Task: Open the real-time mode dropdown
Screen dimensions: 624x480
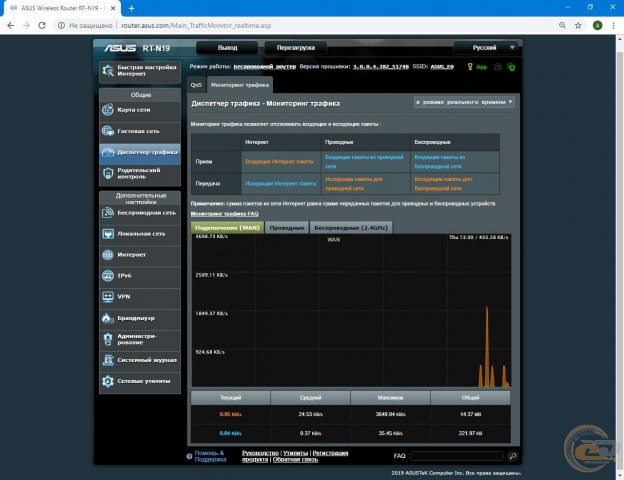Action: (464, 102)
